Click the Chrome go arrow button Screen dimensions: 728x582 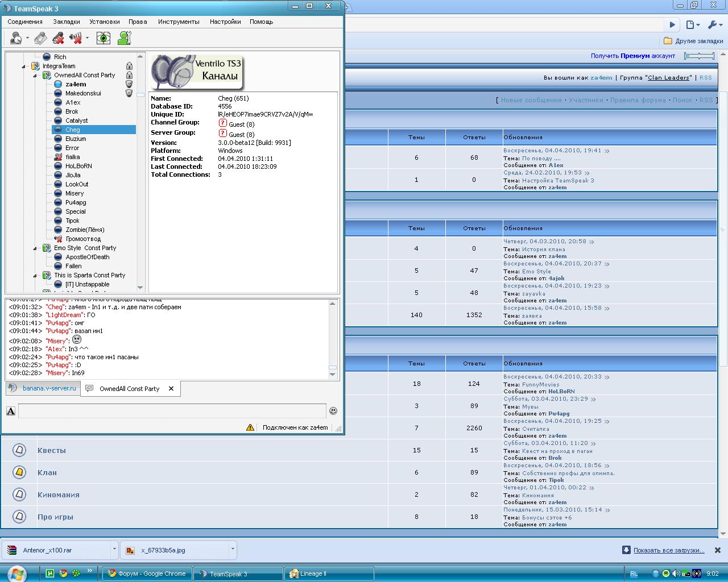(672, 24)
